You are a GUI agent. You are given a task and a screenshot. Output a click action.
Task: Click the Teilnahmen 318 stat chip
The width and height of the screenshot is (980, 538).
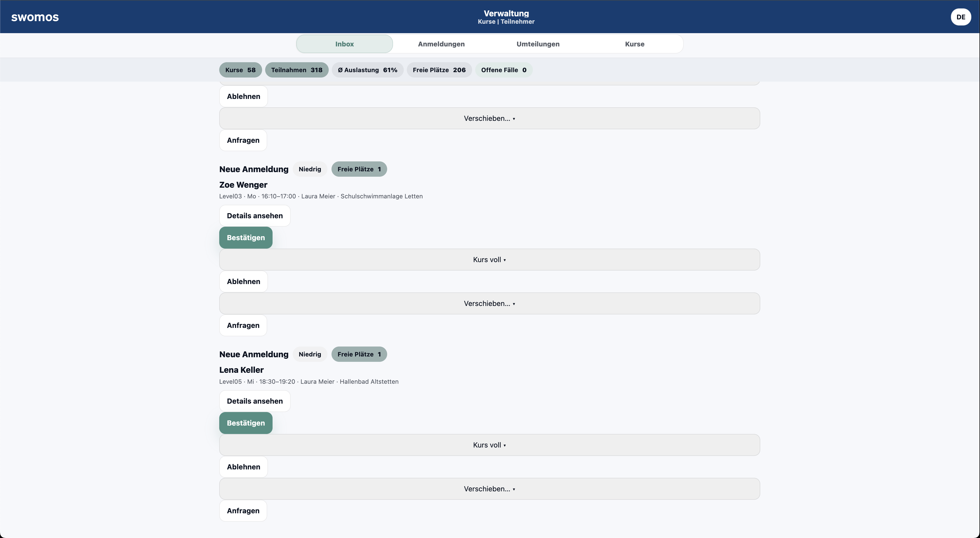(x=297, y=70)
